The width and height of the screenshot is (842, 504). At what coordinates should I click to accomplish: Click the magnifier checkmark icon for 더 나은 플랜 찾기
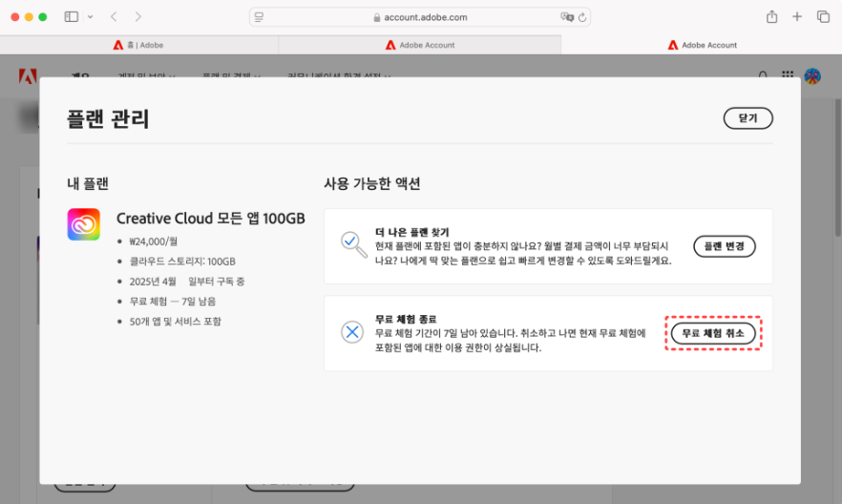[x=353, y=244]
